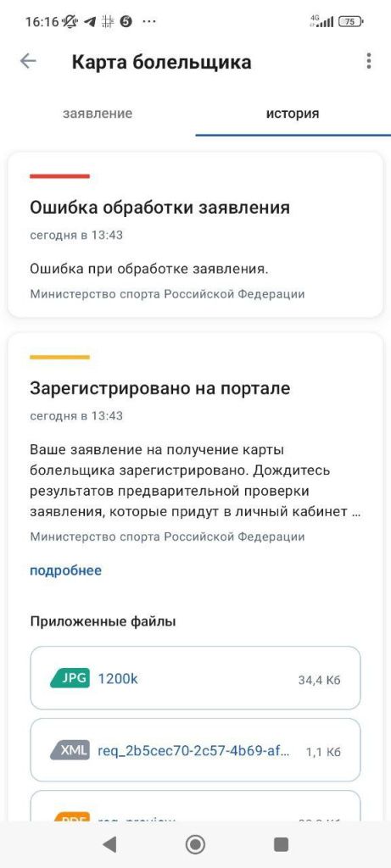Tap the 34,4 Кб file size label
The height and width of the screenshot is (868, 391).
coord(320,681)
